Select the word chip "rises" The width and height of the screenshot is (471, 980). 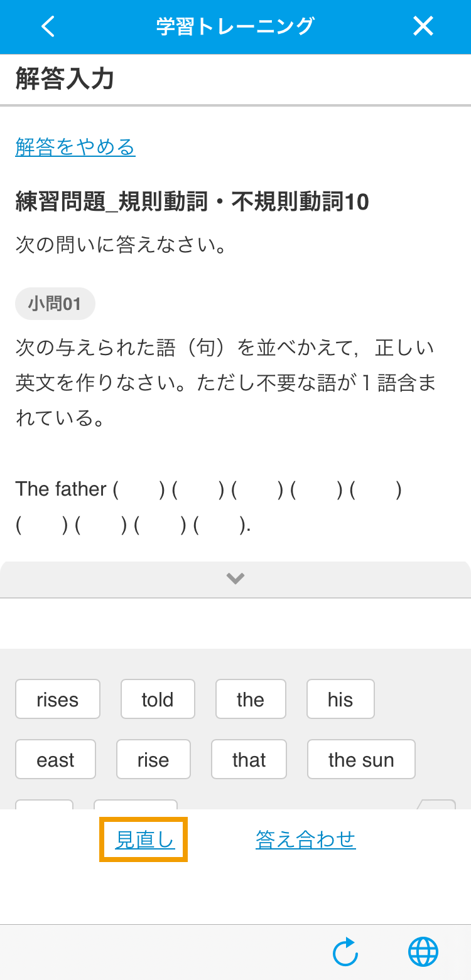58,699
